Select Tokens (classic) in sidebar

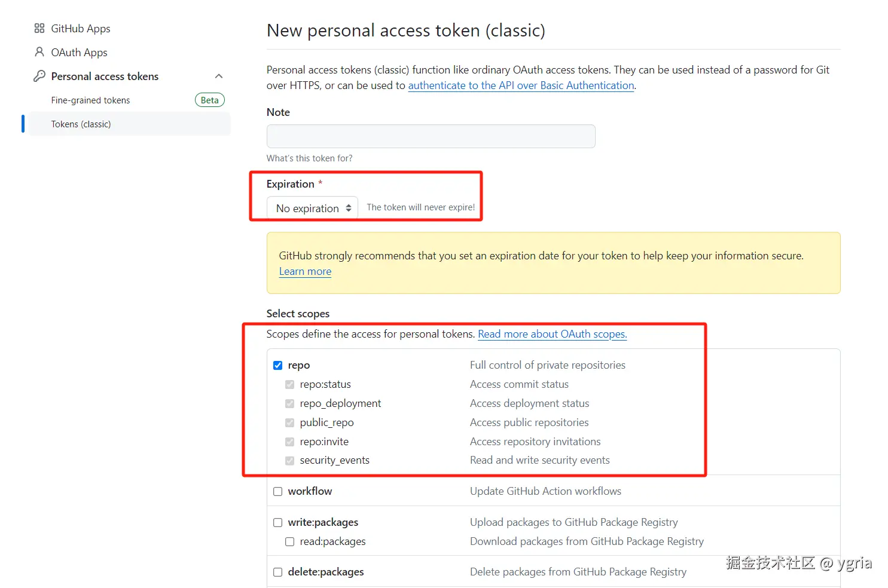pyautogui.click(x=129, y=124)
